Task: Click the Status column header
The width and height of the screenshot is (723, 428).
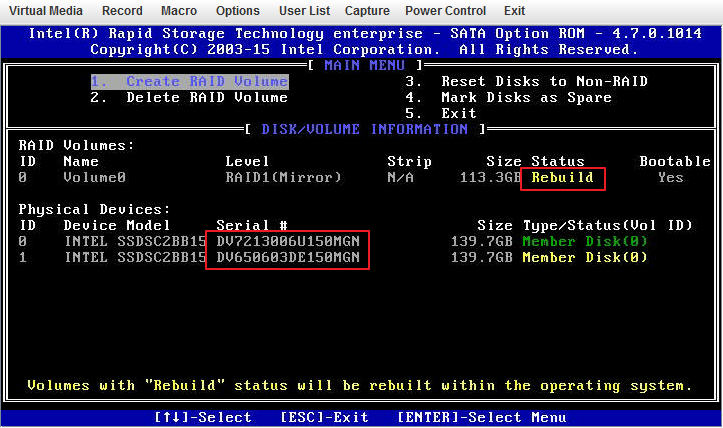Action: click(558, 161)
